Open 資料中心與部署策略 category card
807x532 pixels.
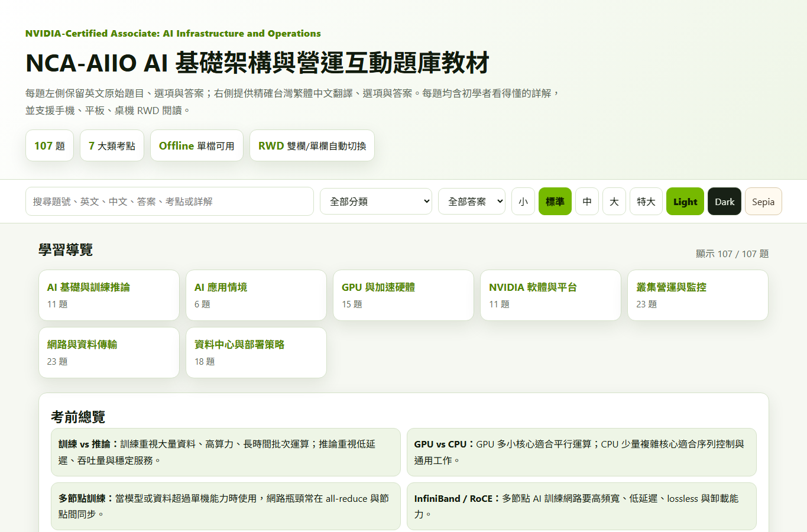point(256,352)
